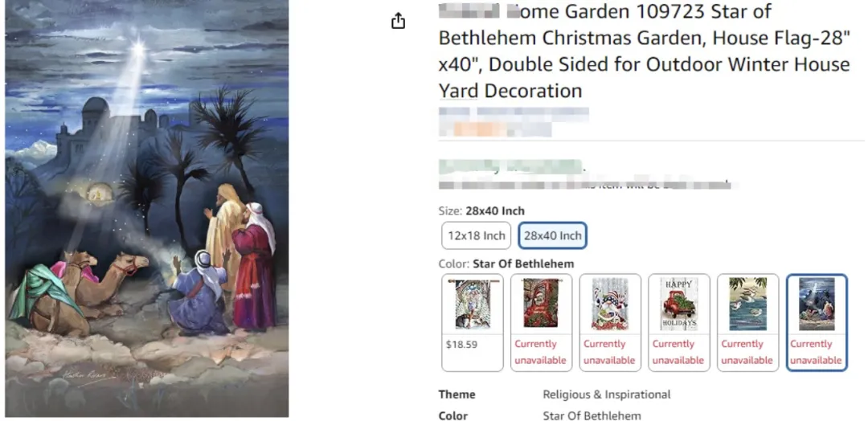Screen dimensions: 868x421
Task: Choose the seagulls ocean flag swatch
Action: [x=747, y=322]
